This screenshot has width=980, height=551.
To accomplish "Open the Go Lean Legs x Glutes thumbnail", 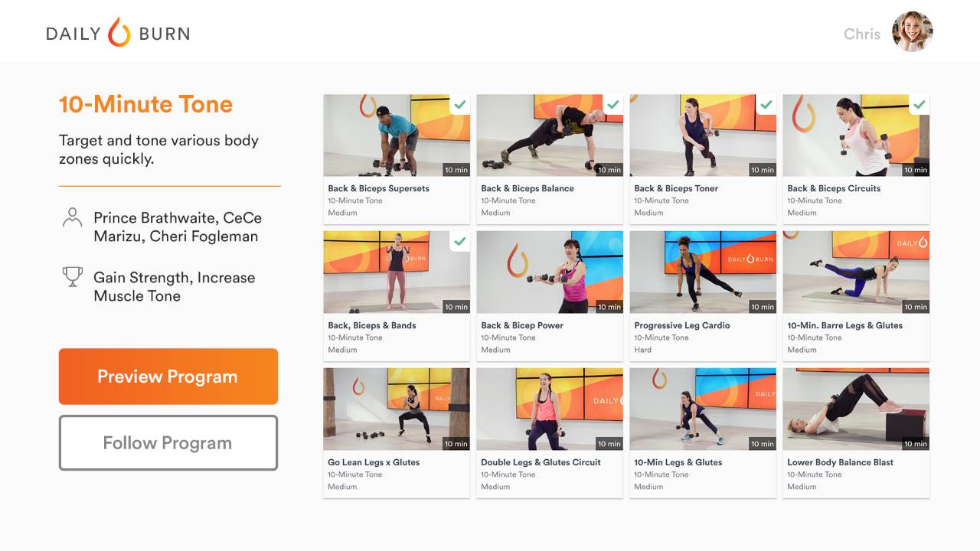I will click(397, 409).
